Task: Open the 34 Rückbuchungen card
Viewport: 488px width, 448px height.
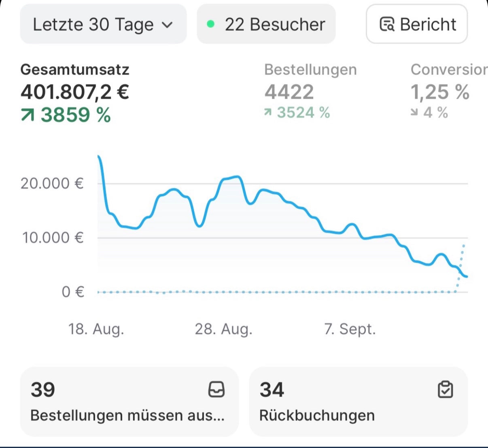Action: [x=358, y=401]
